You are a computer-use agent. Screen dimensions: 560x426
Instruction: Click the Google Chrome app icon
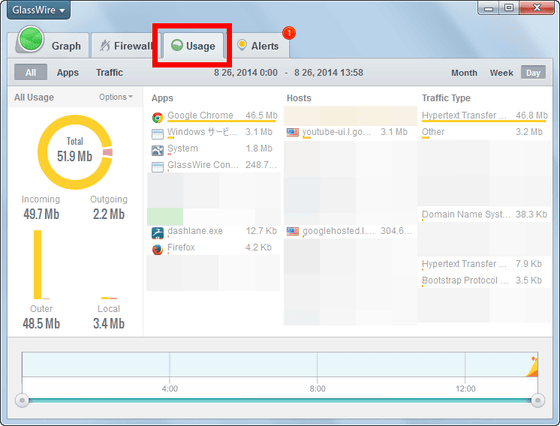pos(158,117)
